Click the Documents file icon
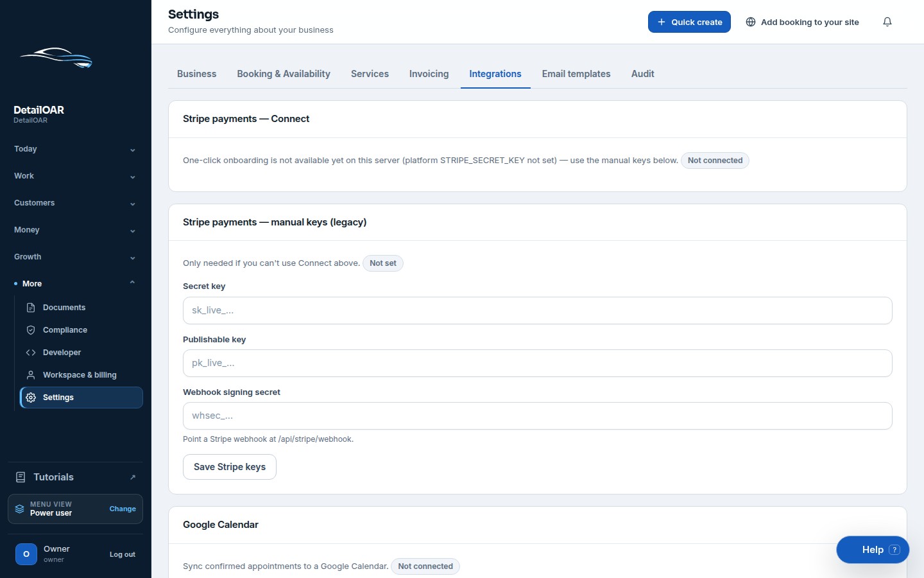The width and height of the screenshot is (924, 578). tap(31, 308)
